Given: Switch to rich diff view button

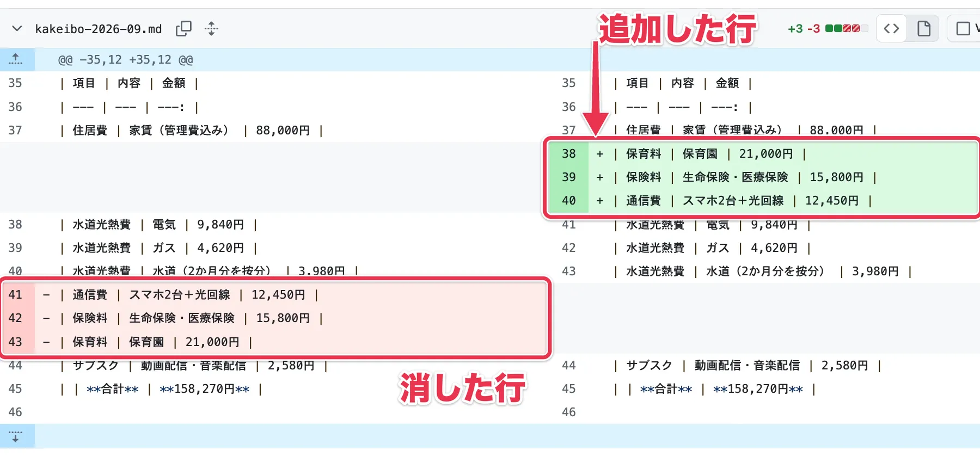Looking at the screenshot, I should coord(923,28).
